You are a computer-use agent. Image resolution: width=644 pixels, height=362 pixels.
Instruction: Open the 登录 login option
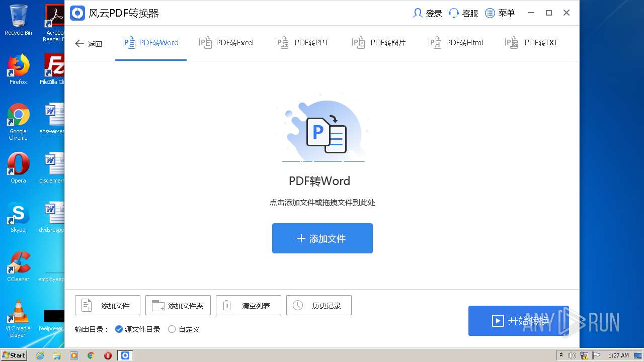coord(427,13)
